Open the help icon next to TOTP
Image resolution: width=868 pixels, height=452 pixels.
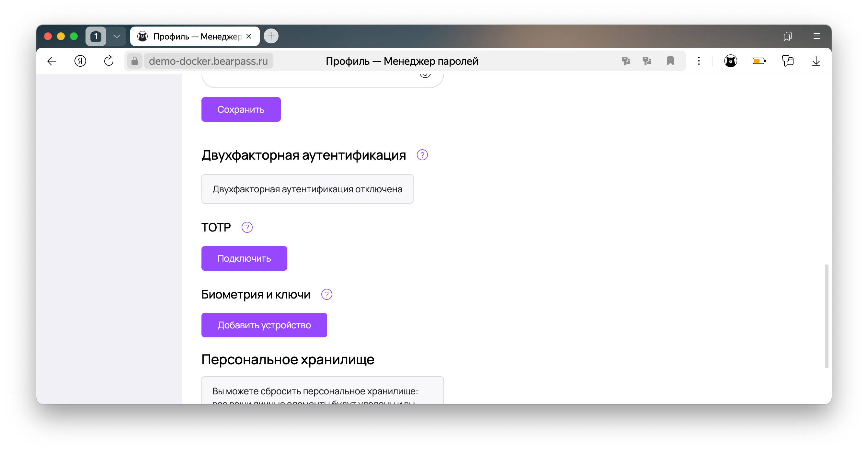247,227
